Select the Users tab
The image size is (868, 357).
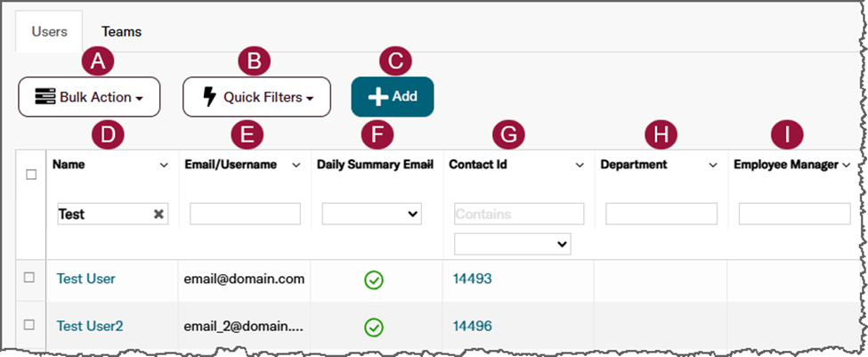click(49, 31)
